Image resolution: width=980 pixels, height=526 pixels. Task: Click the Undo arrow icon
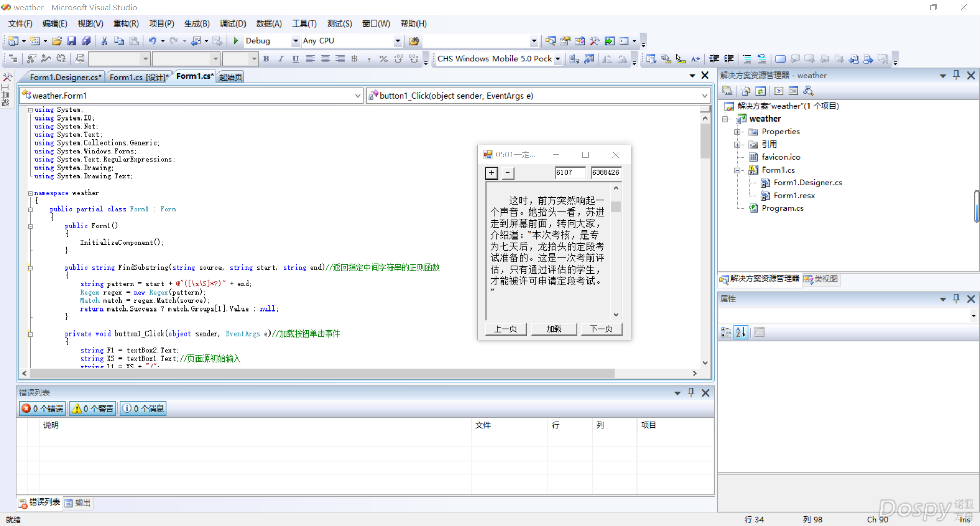[152, 41]
